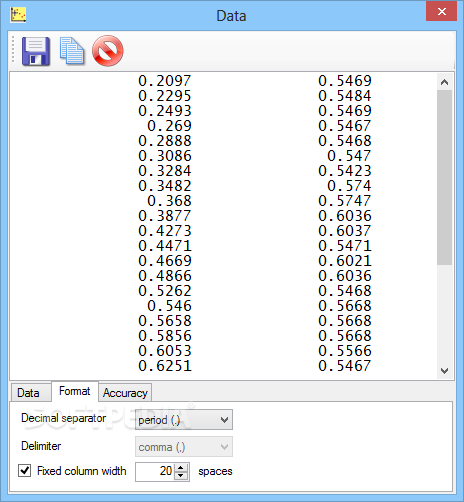Click the value 0.4669
Viewport: 464px width, 502px height.
tap(165, 261)
